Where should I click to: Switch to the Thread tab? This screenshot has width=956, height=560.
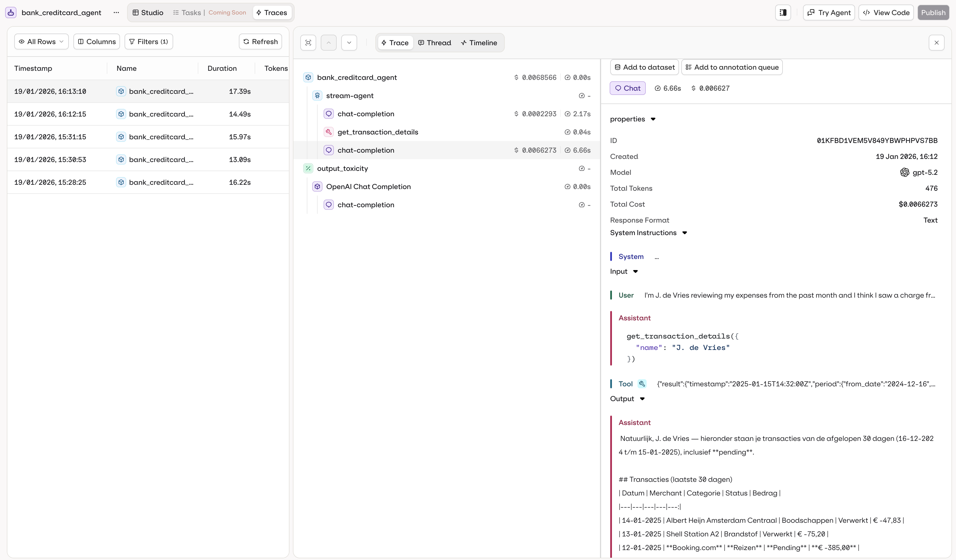434,43
